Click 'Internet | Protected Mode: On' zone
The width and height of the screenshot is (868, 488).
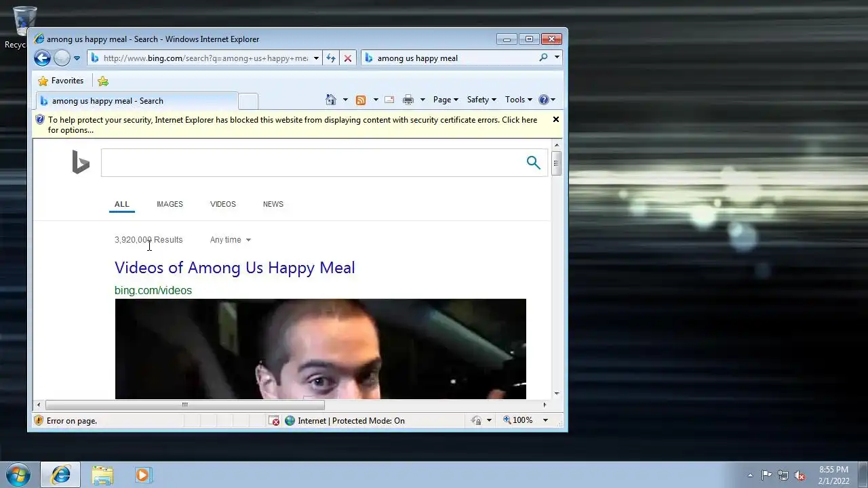point(344,421)
